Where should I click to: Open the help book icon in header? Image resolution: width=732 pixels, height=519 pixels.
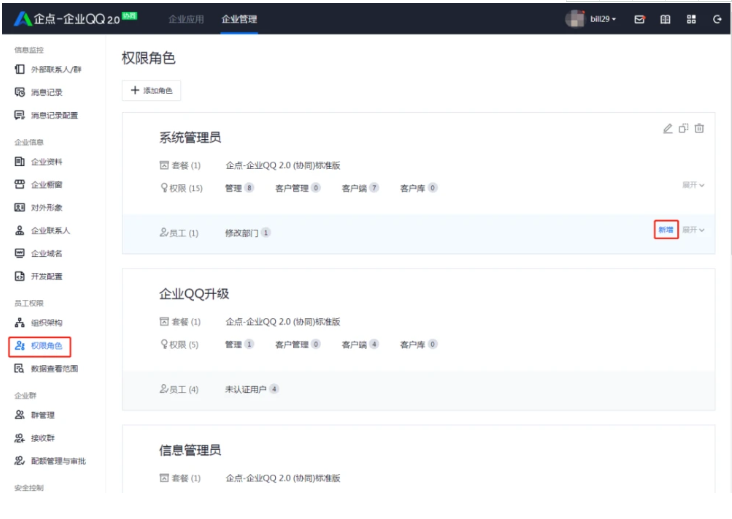pyautogui.click(x=665, y=19)
